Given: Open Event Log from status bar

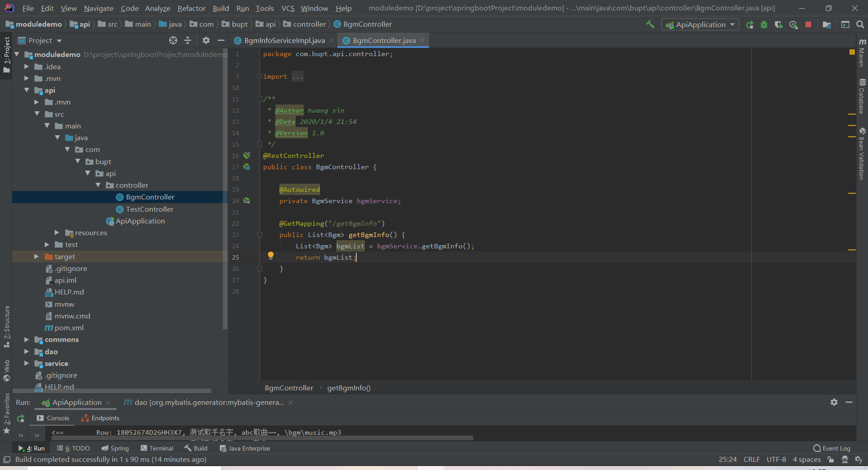Looking at the screenshot, I should 832,448.
